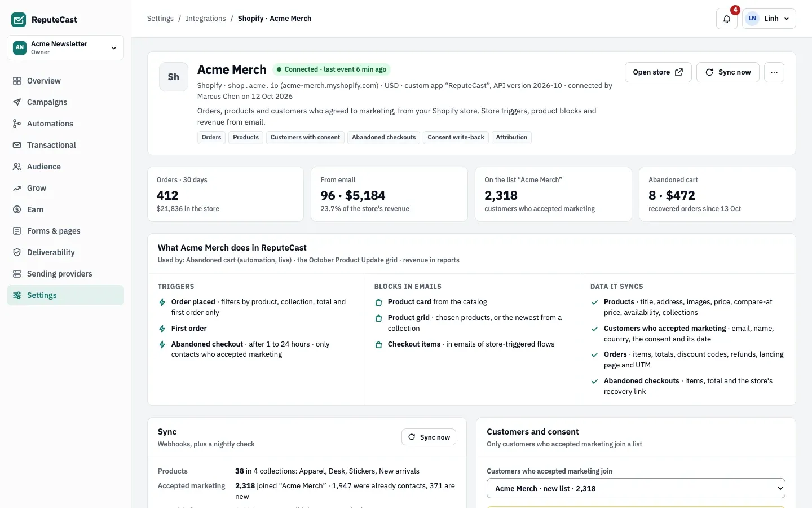Select Deliverability in the sidebar
The width and height of the screenshot is (812, 508).
(65, 252)
